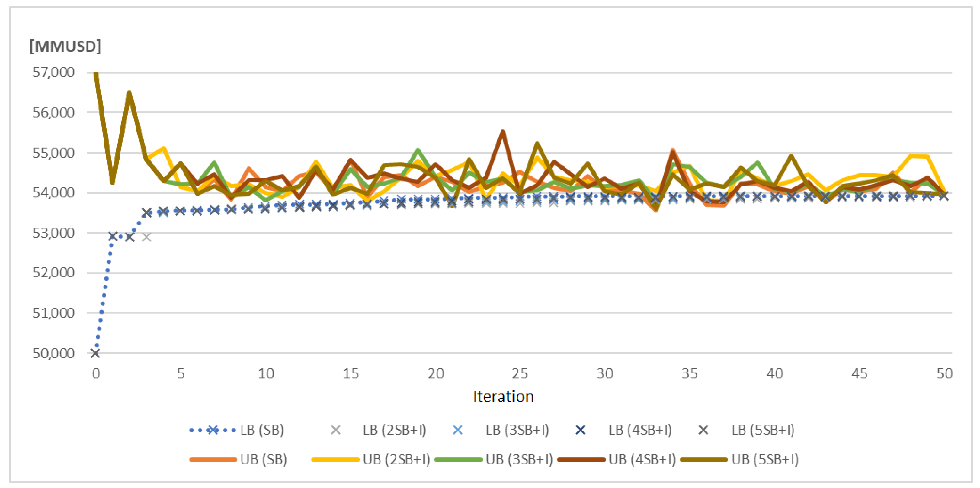Click the 50 tick on iteration axis
This screenshot has height=488, width=980.
point(945,374)
